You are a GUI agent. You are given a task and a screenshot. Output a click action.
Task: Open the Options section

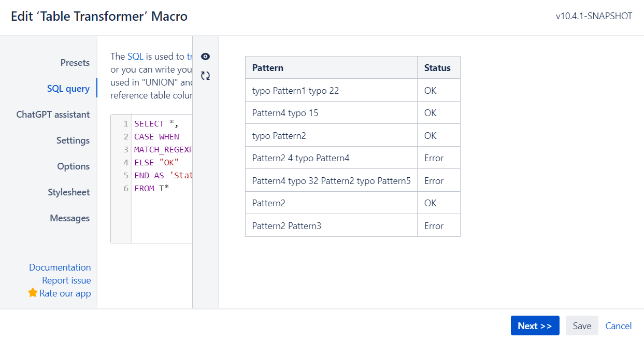point(73,166)
